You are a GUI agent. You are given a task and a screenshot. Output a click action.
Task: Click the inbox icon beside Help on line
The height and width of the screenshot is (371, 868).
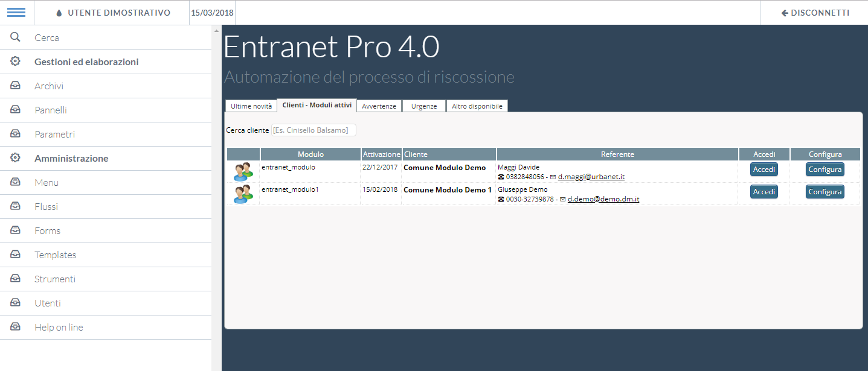[x=16, y=327]
